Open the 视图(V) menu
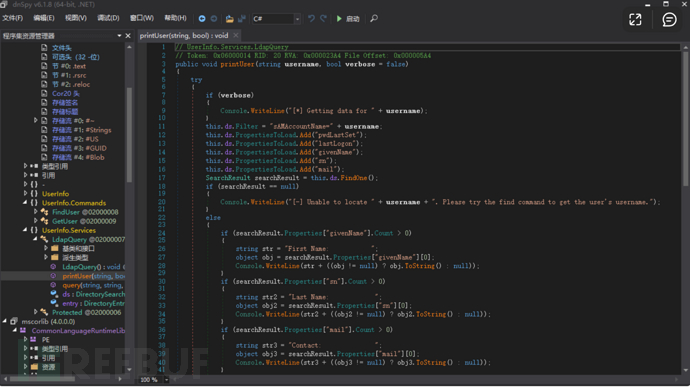690x388 pixels. pos(76,18)
